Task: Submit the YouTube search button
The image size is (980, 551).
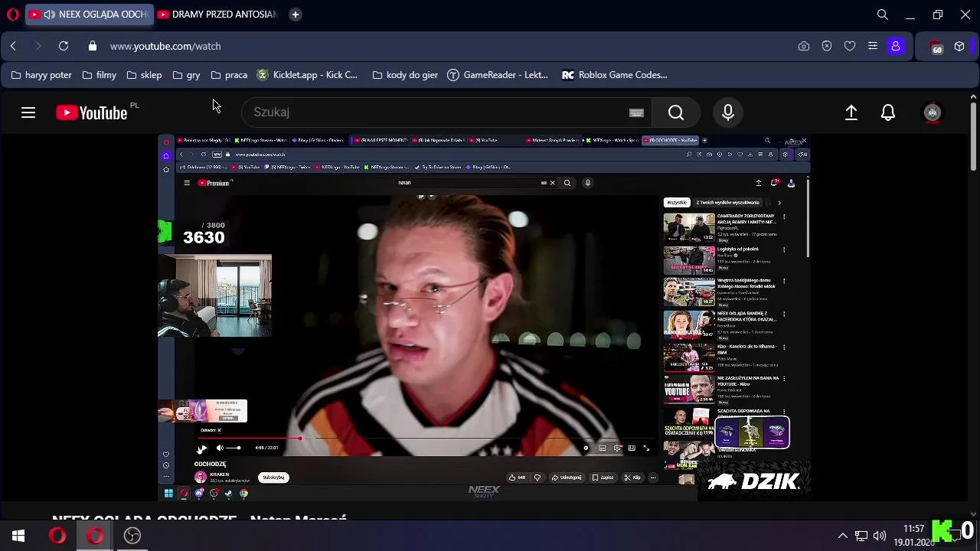Action: pyautogui.click(x=676, y=112)
